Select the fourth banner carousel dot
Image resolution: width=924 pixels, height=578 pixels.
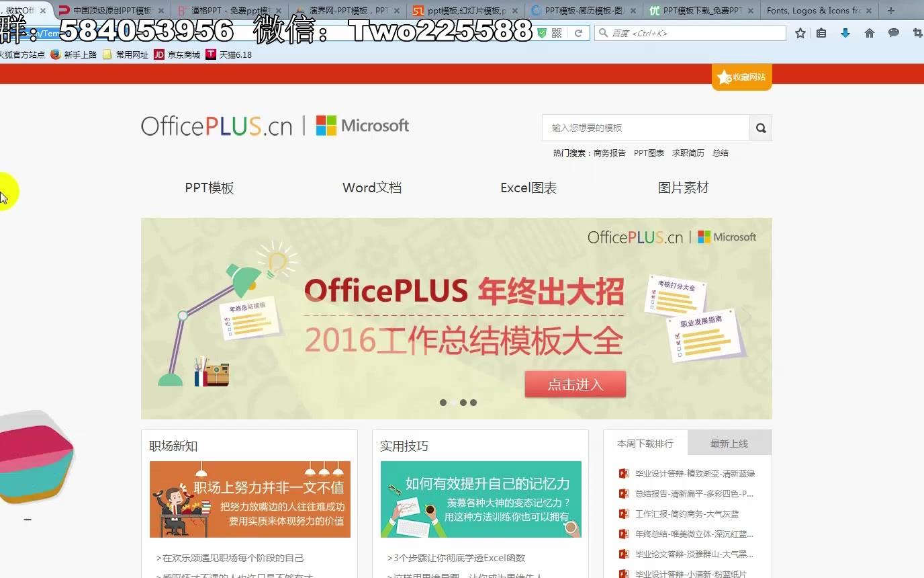(x=473, y=403)
